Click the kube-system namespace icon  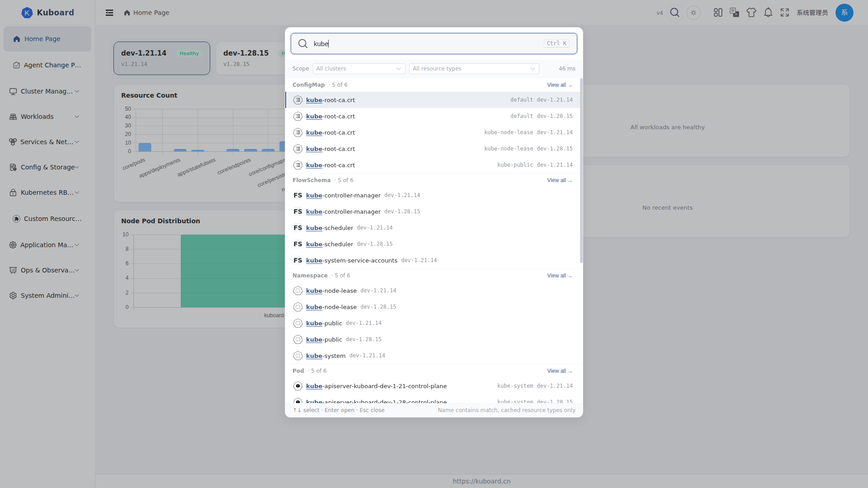298,356
